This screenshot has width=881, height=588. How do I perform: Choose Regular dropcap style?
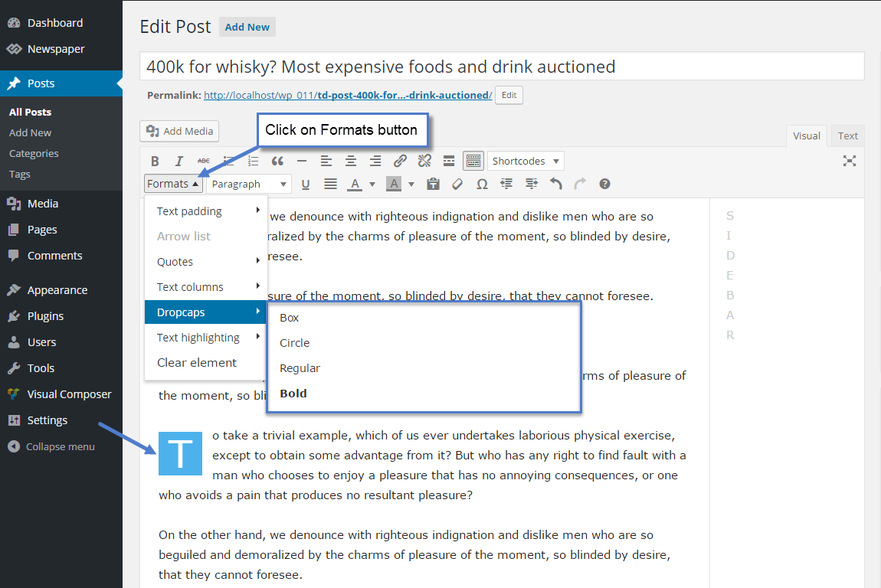point(424,368)
